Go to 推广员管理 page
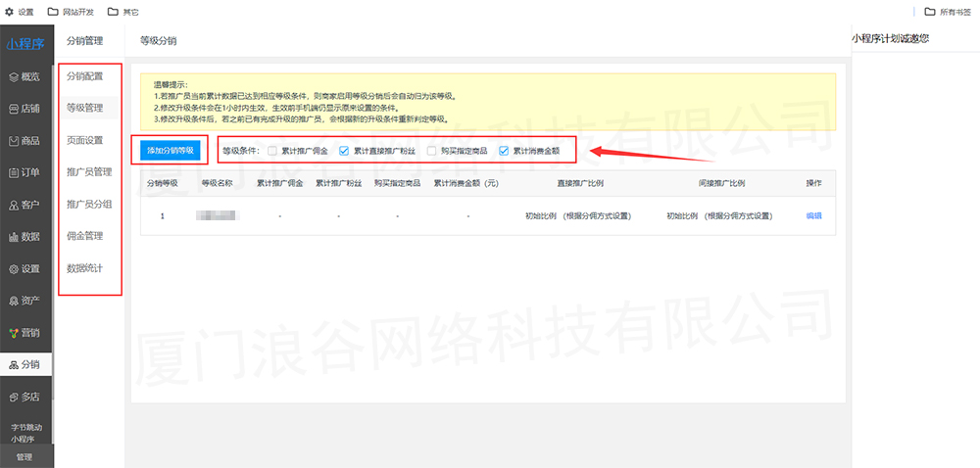This screenshot has height=468, width=980. [x=89, y=171]
